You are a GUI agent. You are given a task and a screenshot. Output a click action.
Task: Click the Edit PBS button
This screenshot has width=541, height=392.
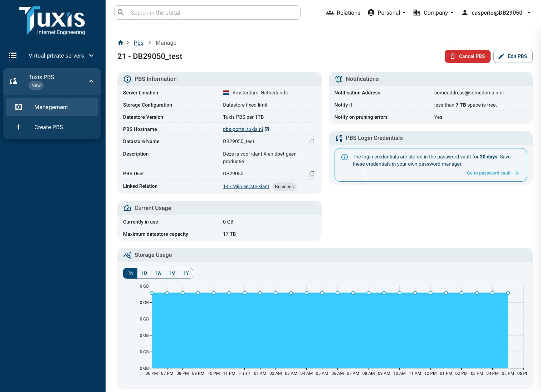point(513,56)
